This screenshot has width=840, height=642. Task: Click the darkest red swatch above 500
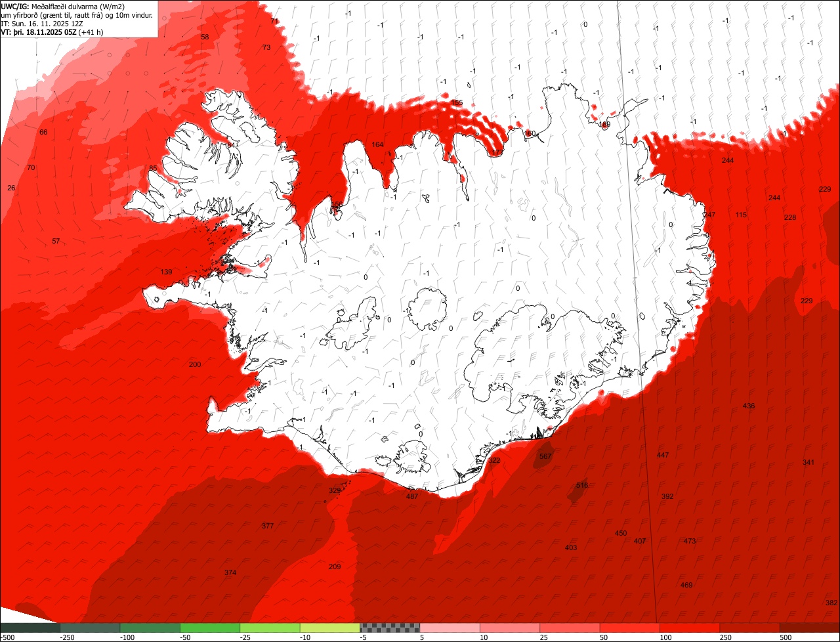[810, 628]
